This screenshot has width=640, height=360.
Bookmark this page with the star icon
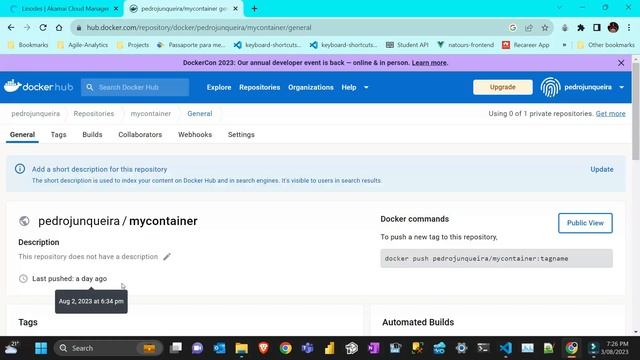point(545,28)
